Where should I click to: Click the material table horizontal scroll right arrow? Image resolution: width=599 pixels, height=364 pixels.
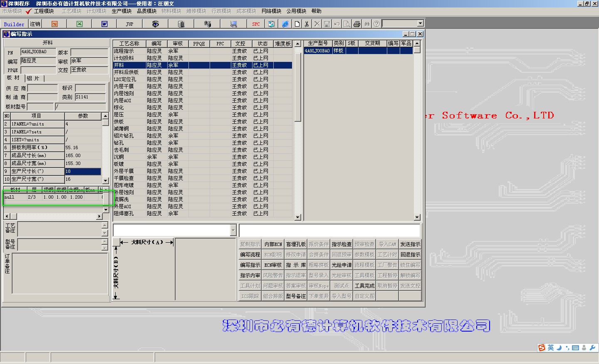click(x=99, y=216)
